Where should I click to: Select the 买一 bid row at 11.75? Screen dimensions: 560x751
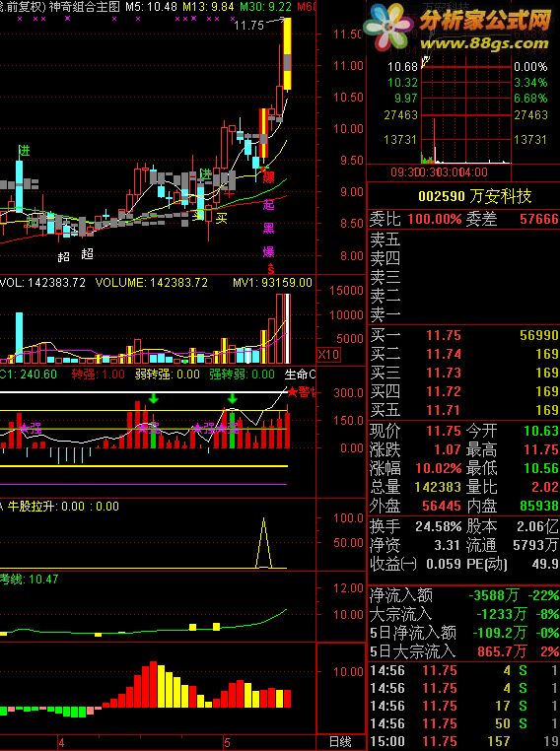[463, 335]
